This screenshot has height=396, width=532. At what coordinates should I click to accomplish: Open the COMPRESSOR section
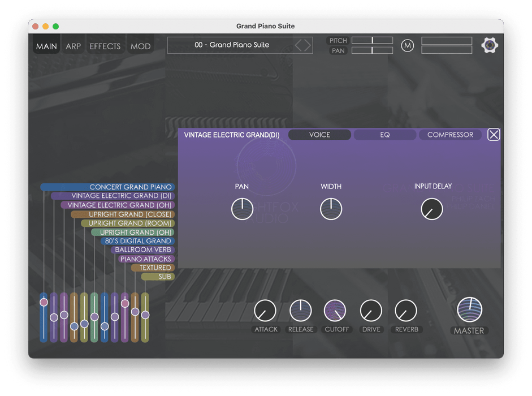(x=450, y=135)
